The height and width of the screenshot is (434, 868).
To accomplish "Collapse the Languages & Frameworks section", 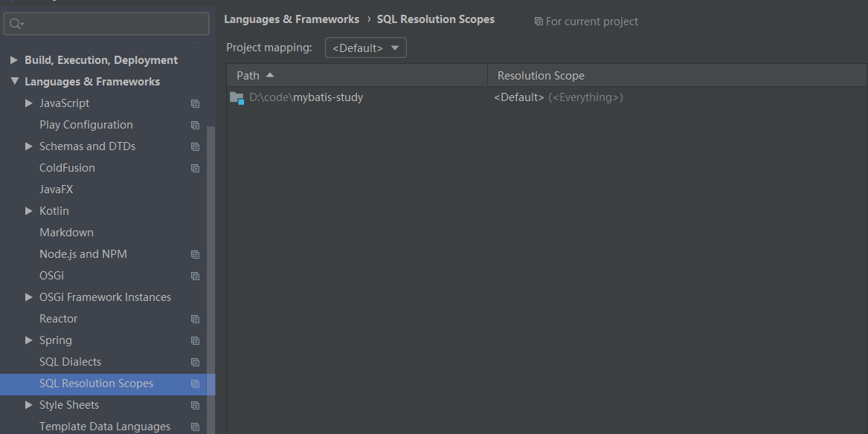I will (x=14, y=81).
